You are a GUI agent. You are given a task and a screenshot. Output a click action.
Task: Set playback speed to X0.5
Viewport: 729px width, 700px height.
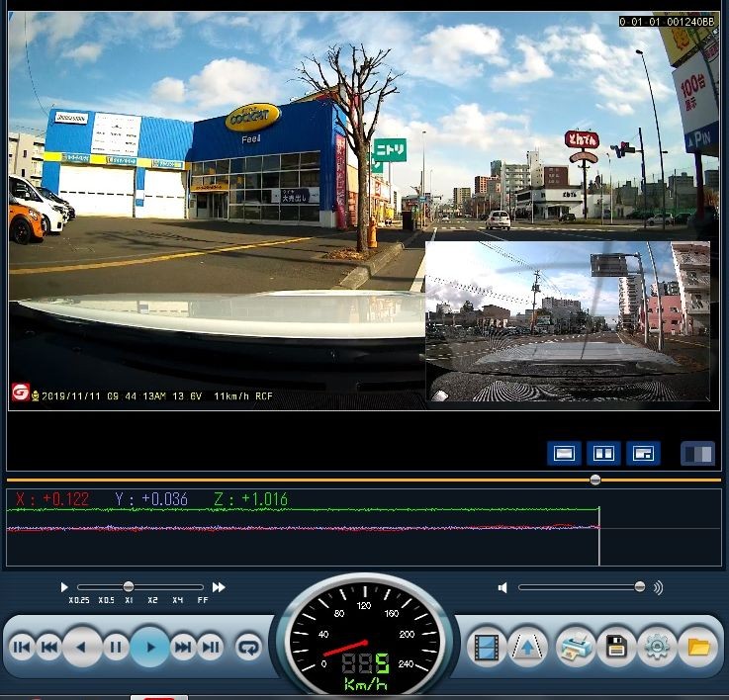pyautogui.click(x=107, y=600)
